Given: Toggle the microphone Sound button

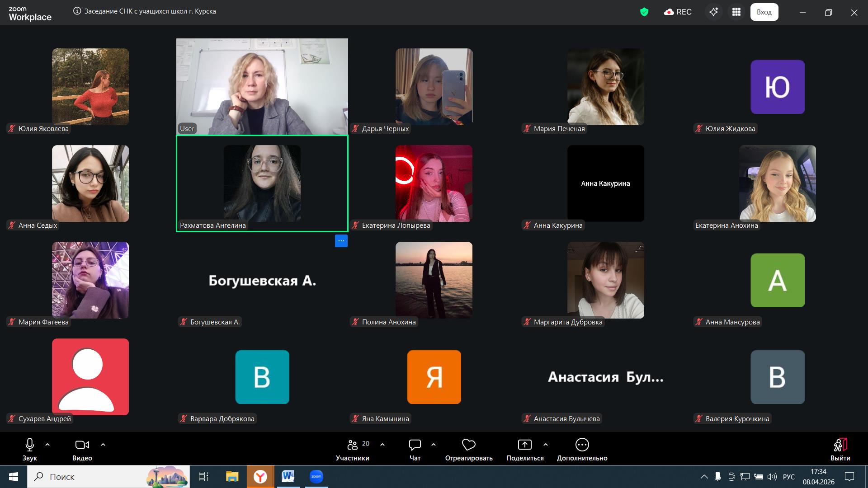Looking at the screenshot, I should tap(30, 445).
